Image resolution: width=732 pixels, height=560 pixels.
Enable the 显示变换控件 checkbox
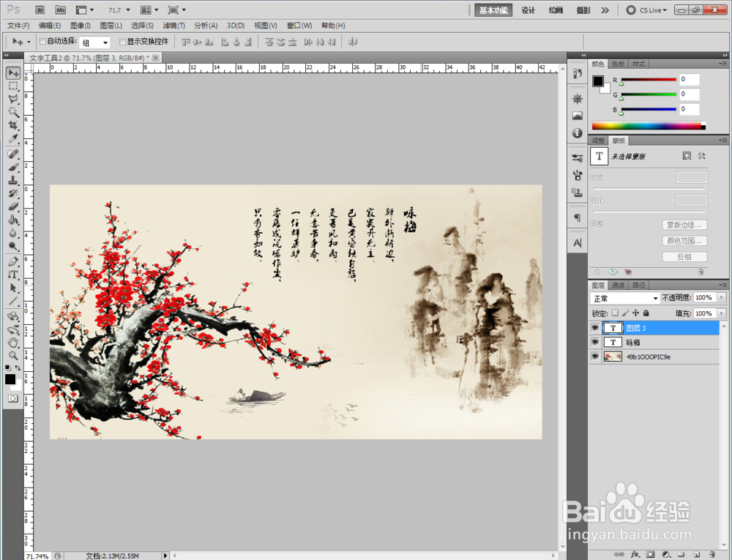[123, 42]
